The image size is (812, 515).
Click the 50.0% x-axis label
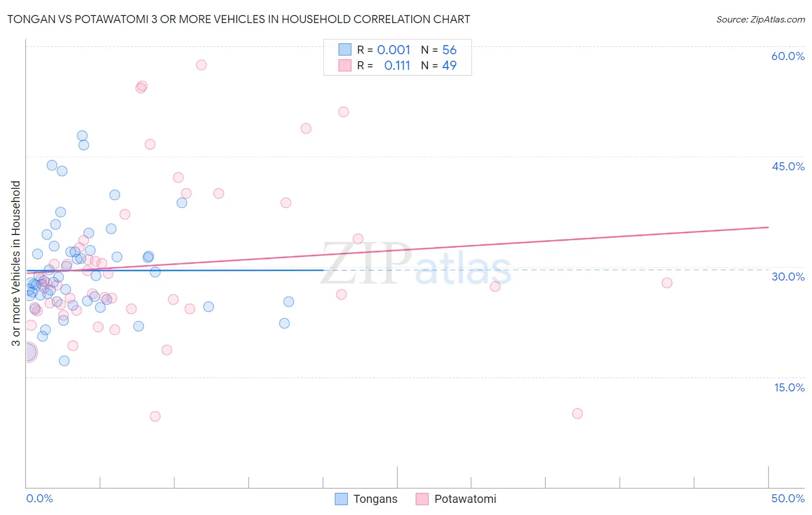coord(788,498)
